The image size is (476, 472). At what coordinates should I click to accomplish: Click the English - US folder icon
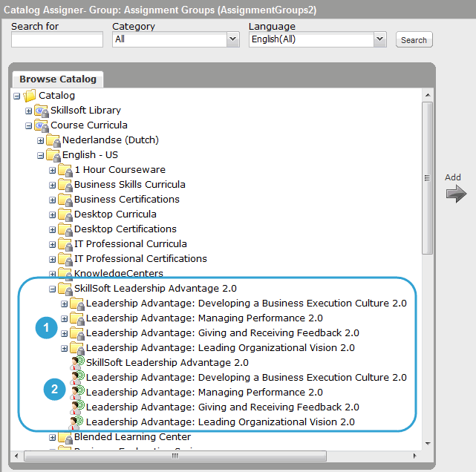point(53,155)
